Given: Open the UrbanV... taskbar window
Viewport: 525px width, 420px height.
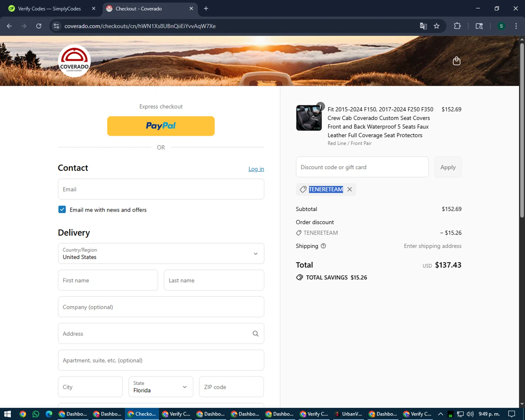Looking at the screenshot, I should coord(349,414).
